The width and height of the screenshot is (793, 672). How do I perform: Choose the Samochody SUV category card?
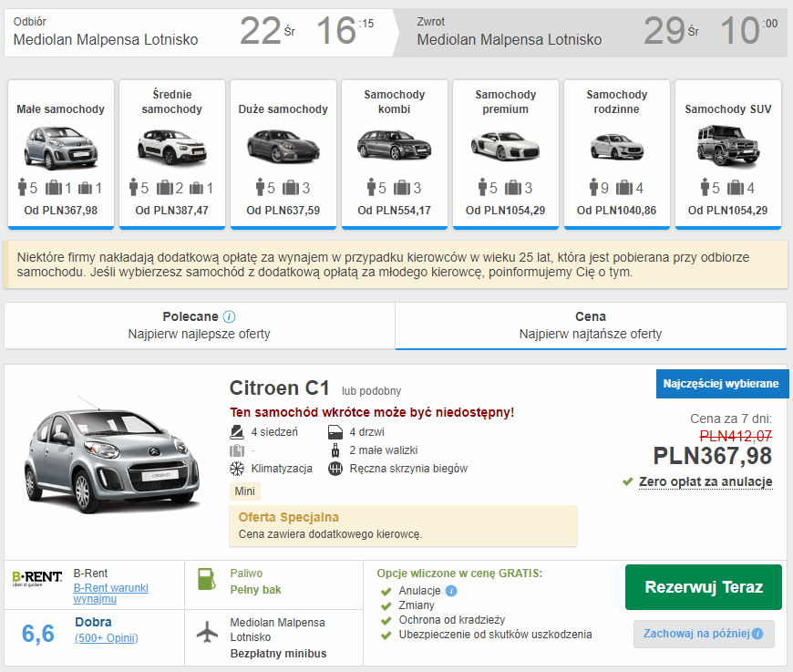coord(728,154)
